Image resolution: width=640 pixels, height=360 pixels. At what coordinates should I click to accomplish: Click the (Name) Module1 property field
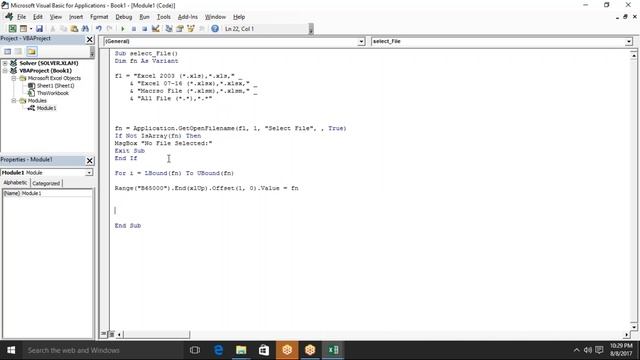[x=47, y=193]
